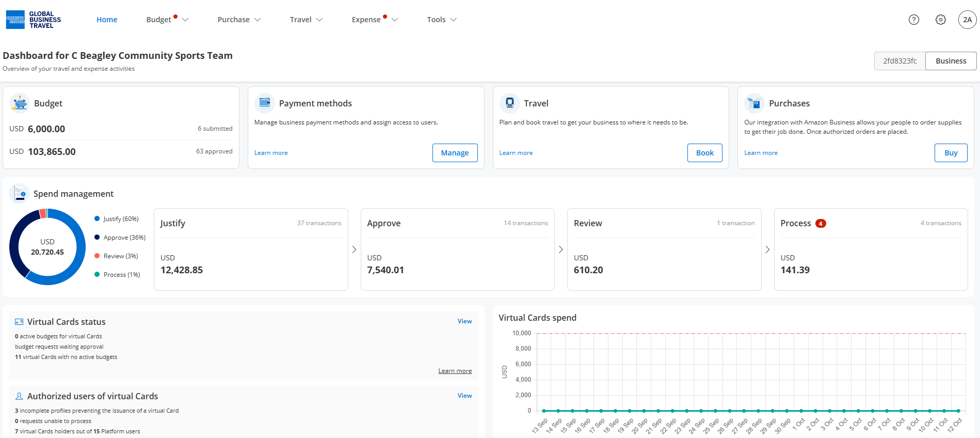
Task: Click the submitted budget amount USD 6,000.00
Action: coord(37,129)
